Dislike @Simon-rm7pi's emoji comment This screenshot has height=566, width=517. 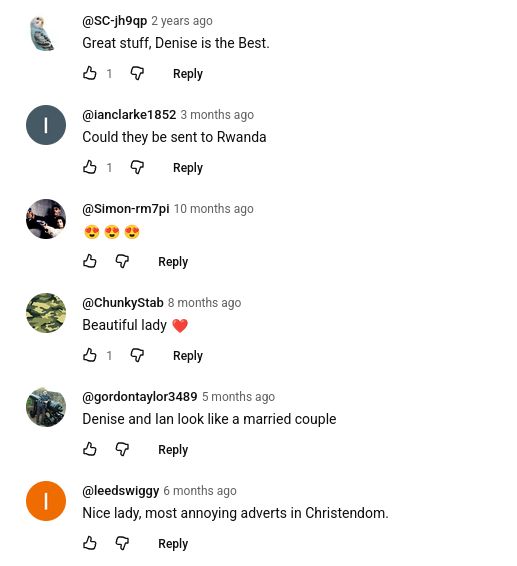122,261
